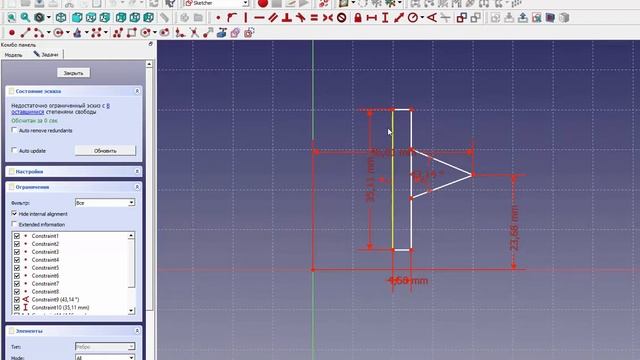
Task: Select point-on-object constraint icon
Action: (x=232, y=18)
